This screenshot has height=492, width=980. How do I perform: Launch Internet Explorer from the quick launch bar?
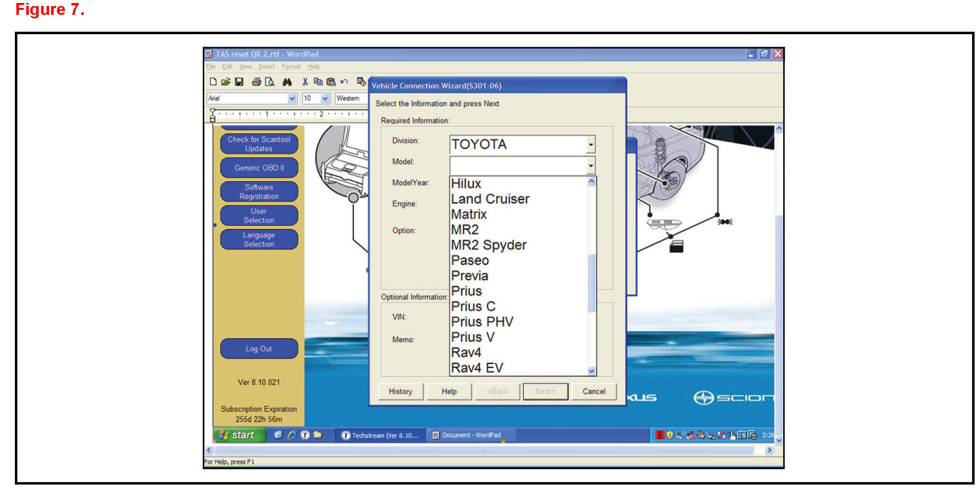point(291,435)
